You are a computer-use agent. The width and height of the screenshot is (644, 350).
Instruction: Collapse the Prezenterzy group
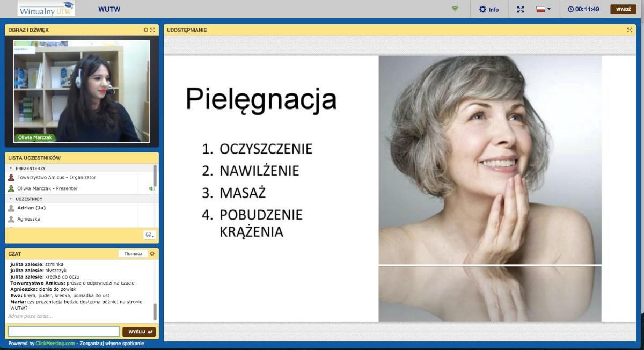[x=11, y=169]
